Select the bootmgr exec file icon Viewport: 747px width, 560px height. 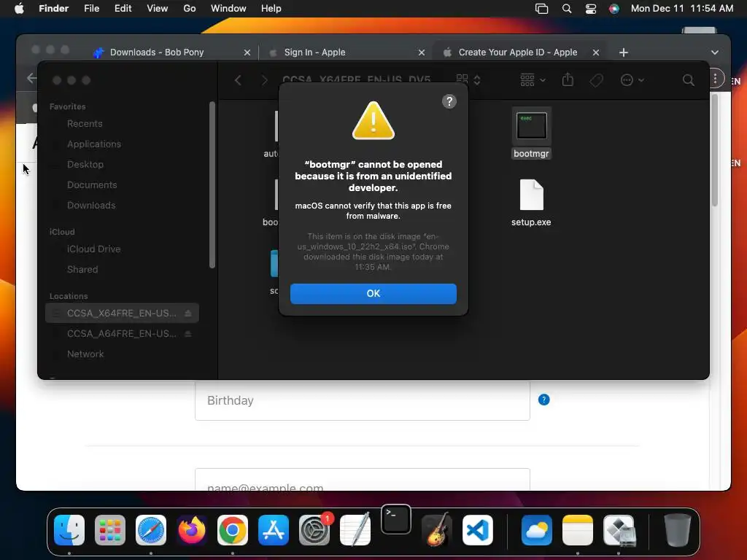pyautogui.click(x=531, y=126)
